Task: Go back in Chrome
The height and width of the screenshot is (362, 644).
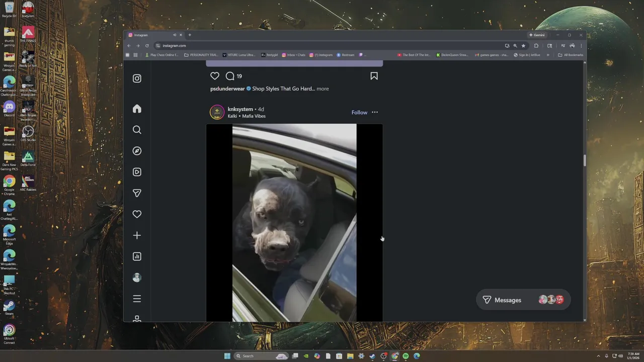Action: pos(129,46)
